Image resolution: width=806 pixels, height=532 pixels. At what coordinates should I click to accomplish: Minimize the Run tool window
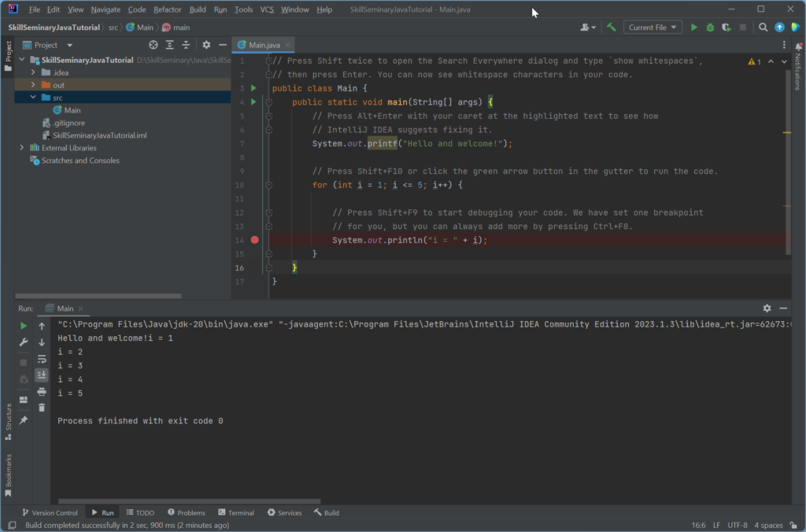click(783, 308)
